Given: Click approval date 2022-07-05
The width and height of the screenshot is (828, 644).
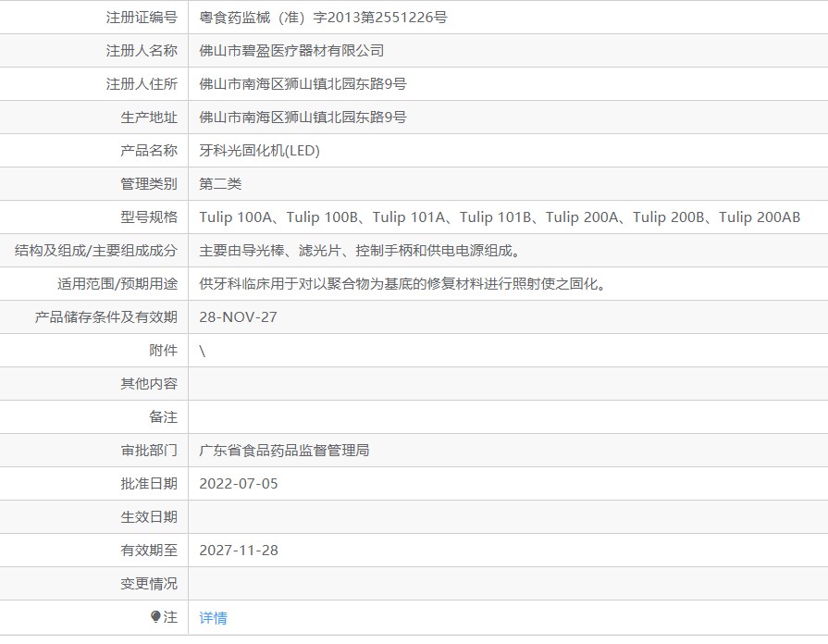Looking at the screenshot, I should (x=239, y=483).
